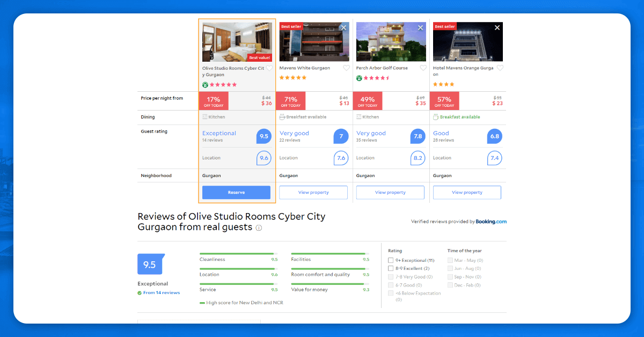This screenshot has width=644, height=337.
Task: Click the 9.6 location score bubble
Action: click(x=264, y=158)
